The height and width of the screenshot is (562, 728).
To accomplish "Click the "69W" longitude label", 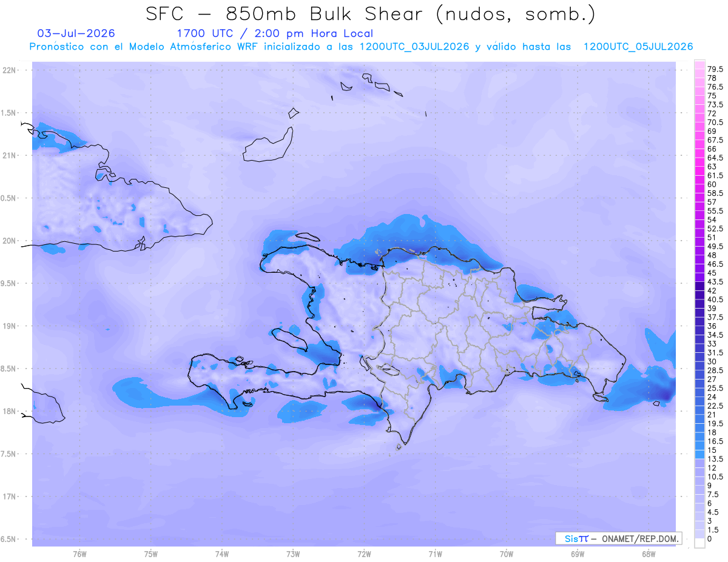I will point(578,554).
